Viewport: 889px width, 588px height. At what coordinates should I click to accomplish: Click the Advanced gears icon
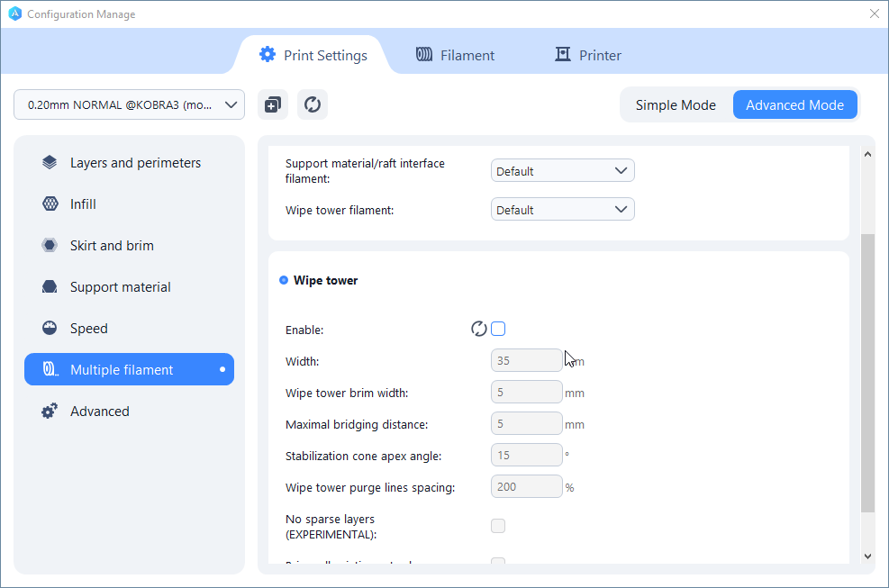coord(50,412)
